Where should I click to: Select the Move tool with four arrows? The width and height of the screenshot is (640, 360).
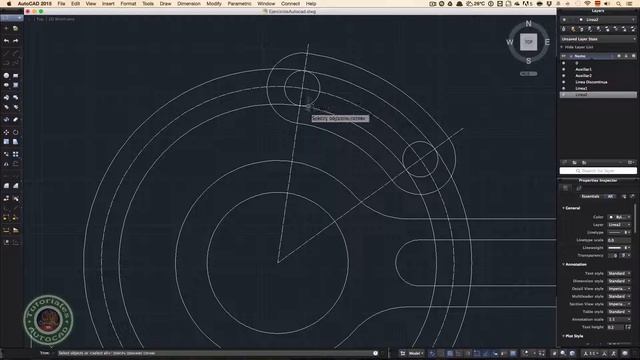click(6, 132)
